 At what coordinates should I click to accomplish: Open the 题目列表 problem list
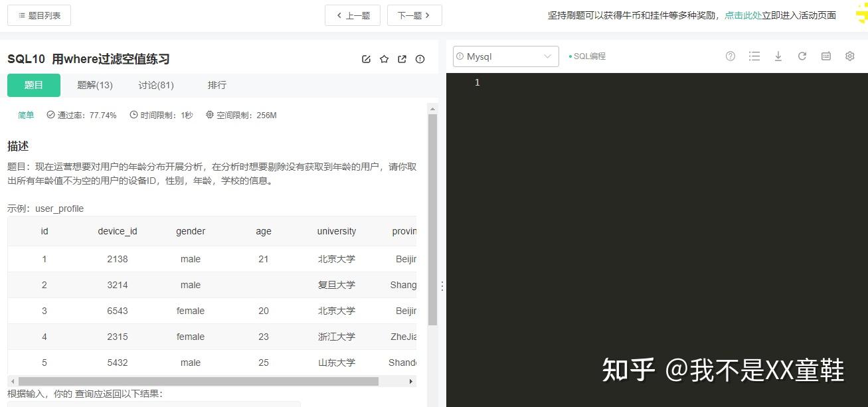pyautogui.click(x=39, y=15)
